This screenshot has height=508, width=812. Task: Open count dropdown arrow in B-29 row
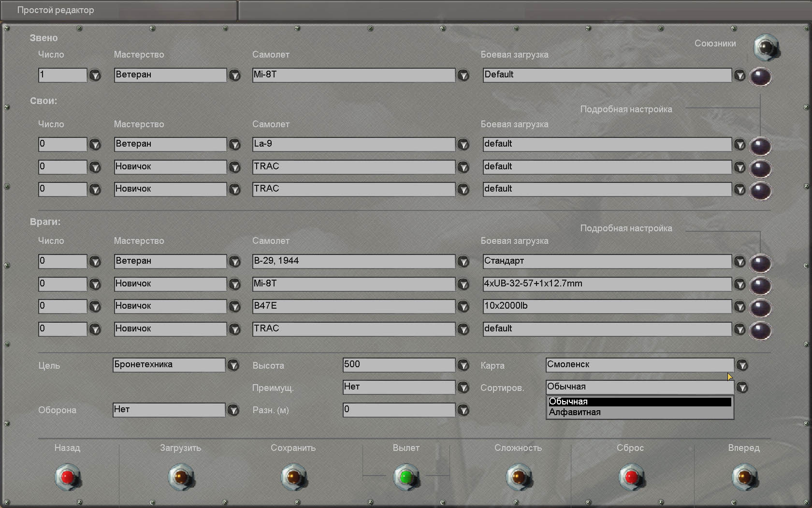pos(95,262)
